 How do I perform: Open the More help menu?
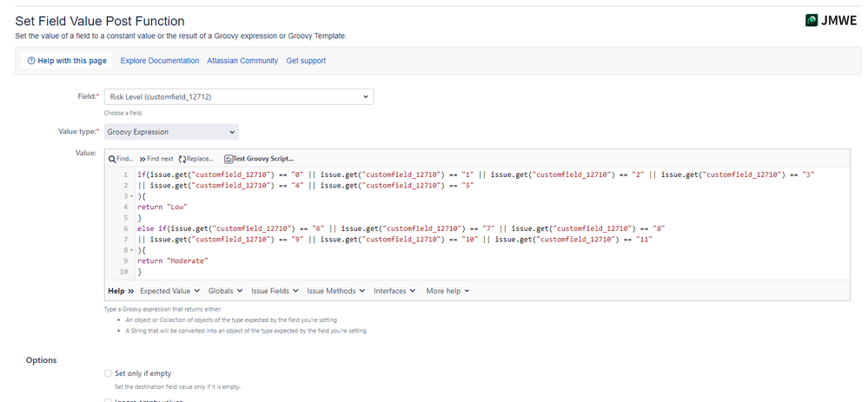tap(447, 291)
